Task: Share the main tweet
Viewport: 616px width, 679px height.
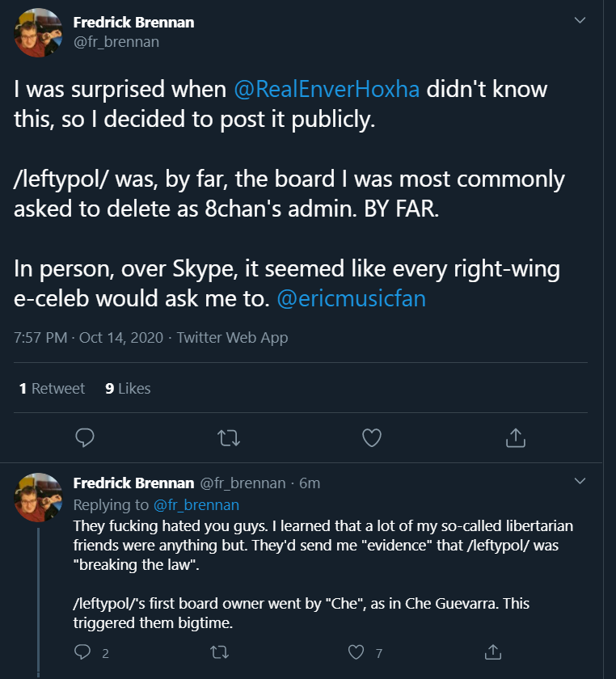Action: pyautogui.click(x=515, y=438)
